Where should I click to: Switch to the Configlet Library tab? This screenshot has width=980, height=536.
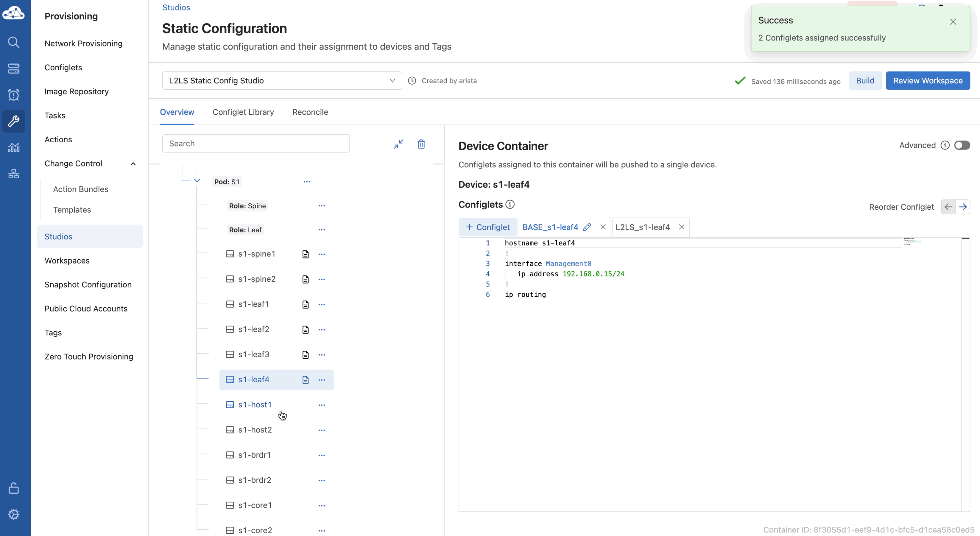[x=243, y=112]
